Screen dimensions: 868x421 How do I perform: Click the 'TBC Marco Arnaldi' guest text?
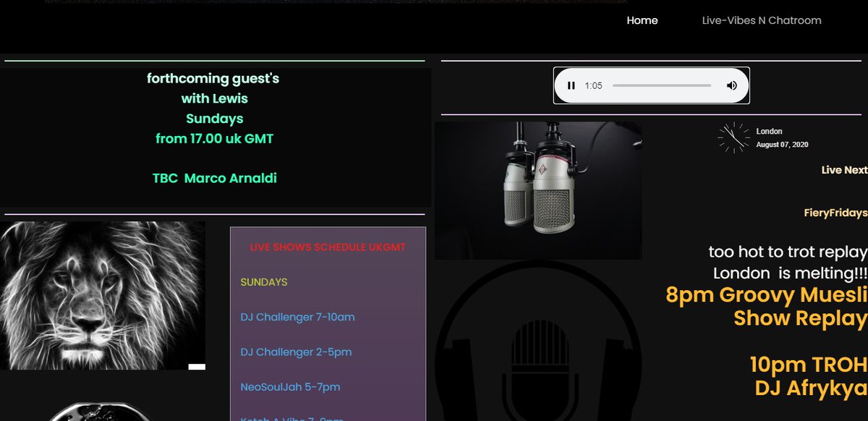(214, 178)
